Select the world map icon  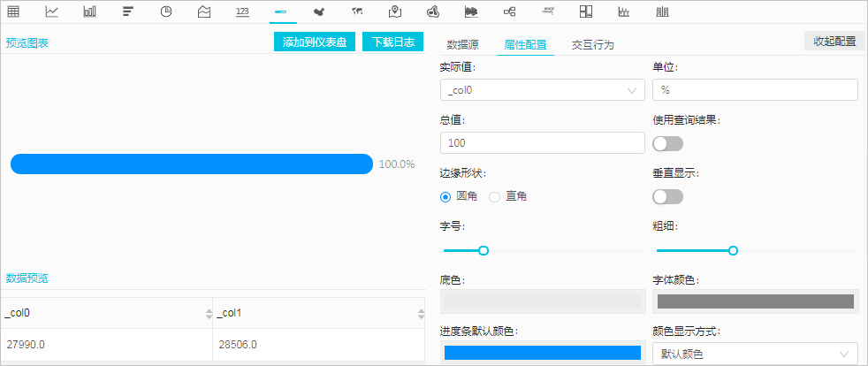(357, 11)
